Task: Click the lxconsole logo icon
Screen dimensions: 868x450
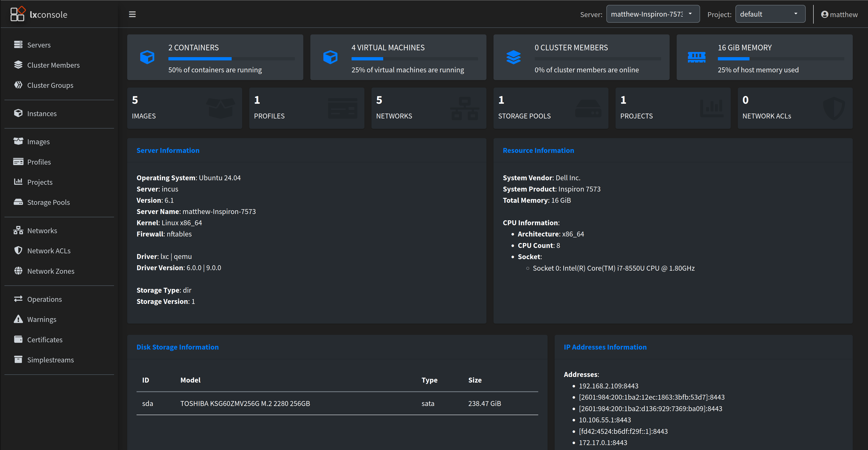Action: click(x=18, y=14)
